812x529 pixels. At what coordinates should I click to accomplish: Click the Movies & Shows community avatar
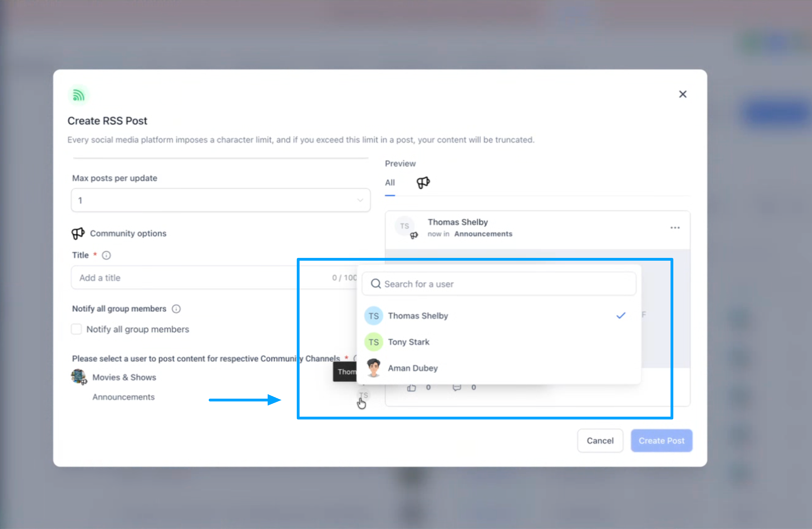click(x=79, y=377)
